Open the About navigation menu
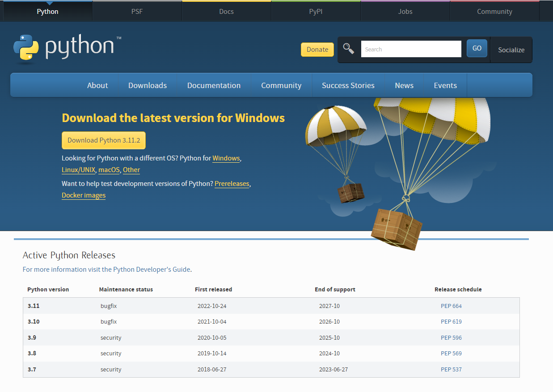 (x=97, y=85)
